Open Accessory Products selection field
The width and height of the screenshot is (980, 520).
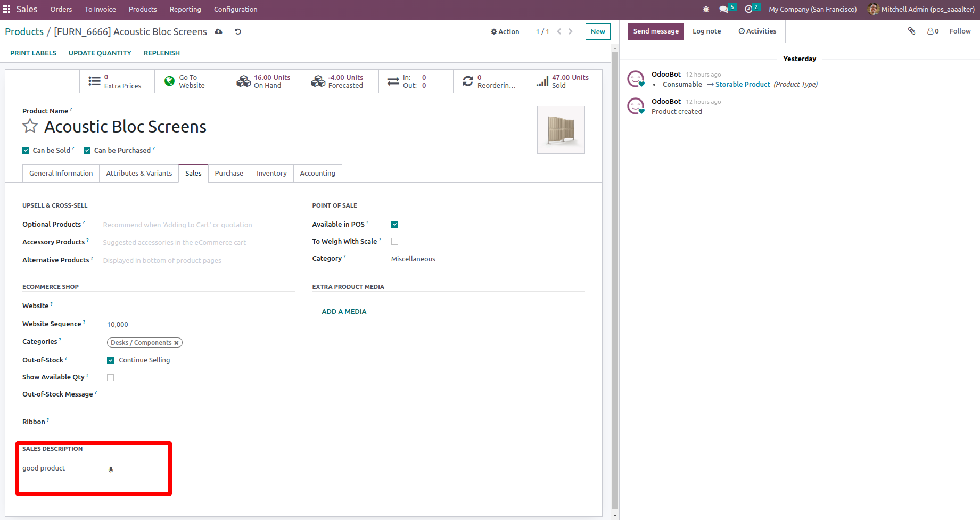199,243
